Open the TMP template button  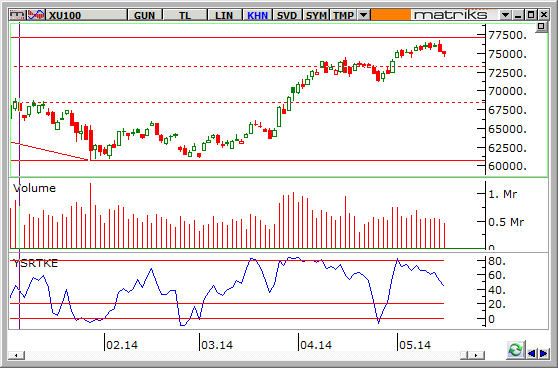(343, 15)
